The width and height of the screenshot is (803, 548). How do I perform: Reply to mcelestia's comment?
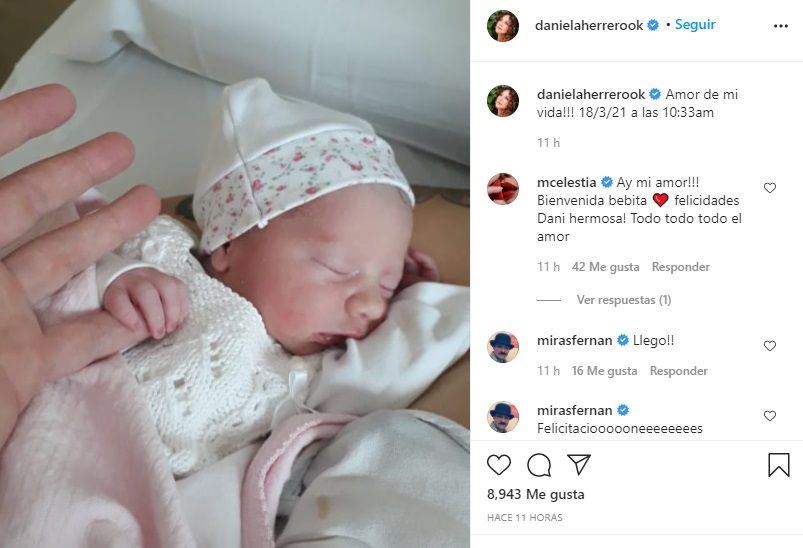tap(681, 267)
